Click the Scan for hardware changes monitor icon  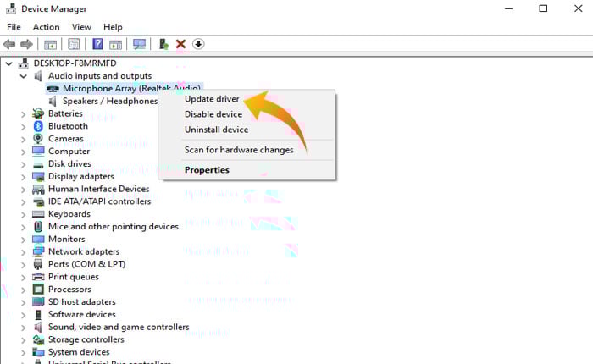[140, 44]
